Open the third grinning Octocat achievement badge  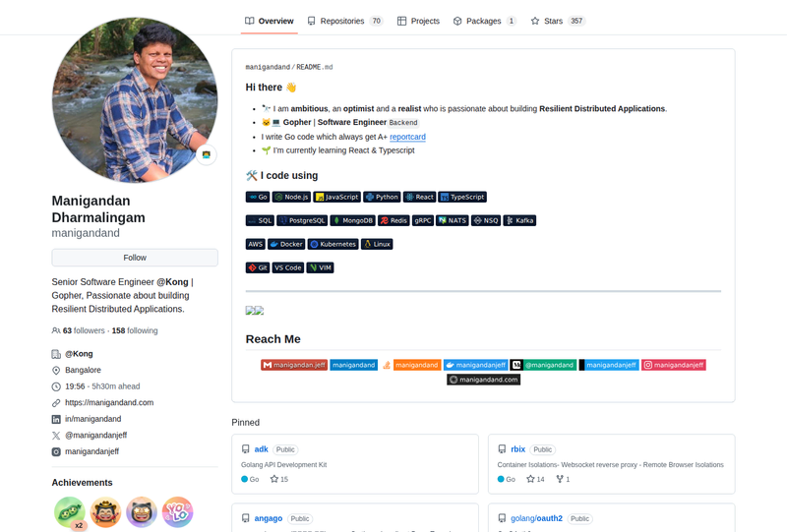(x=142, y=512)
